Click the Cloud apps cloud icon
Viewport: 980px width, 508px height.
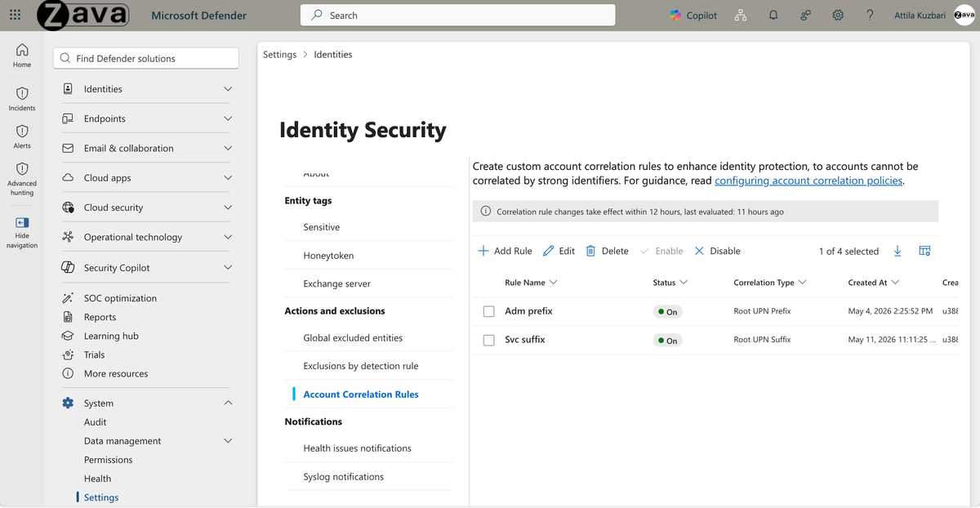(x=69, y=178)
